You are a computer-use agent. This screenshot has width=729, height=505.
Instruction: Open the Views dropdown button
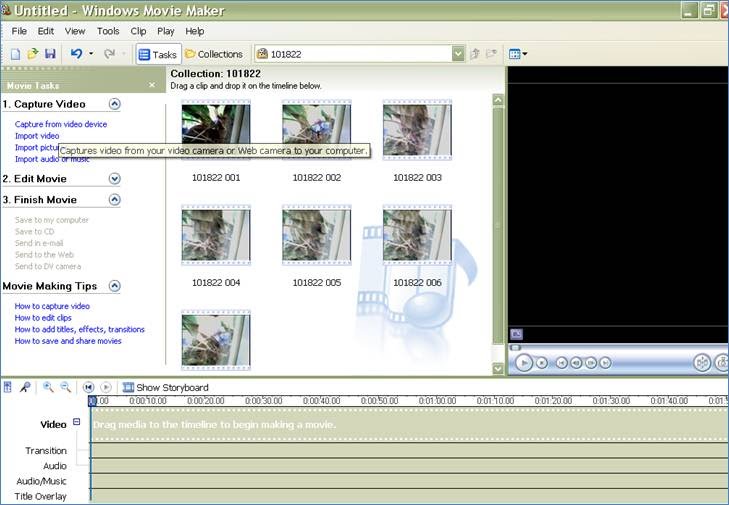point(518,54)
